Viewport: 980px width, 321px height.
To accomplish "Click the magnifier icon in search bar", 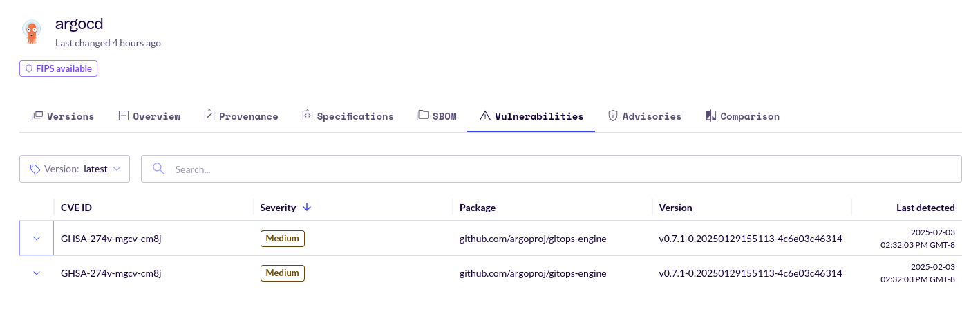I will tap(158, 169).
